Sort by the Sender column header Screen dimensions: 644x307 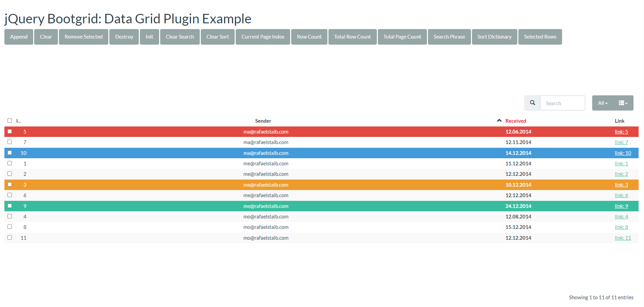[x=263, y=121]
